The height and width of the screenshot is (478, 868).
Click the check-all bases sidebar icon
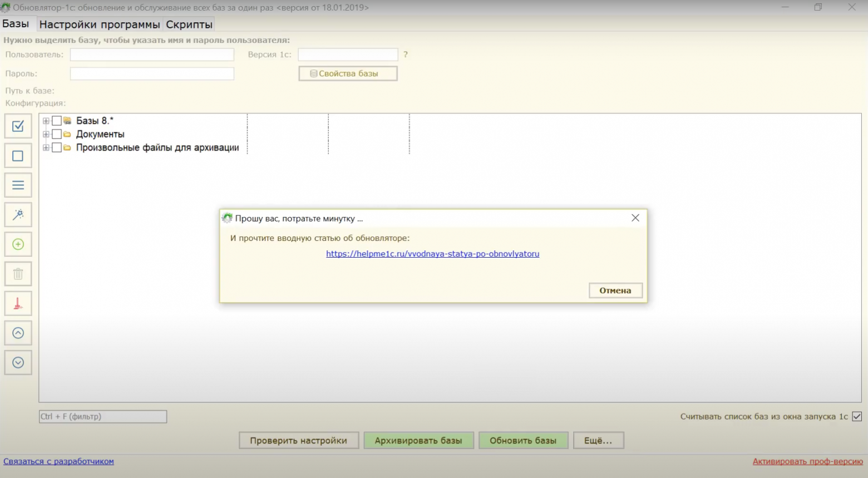pyautogui.click(x=18, y=126)
